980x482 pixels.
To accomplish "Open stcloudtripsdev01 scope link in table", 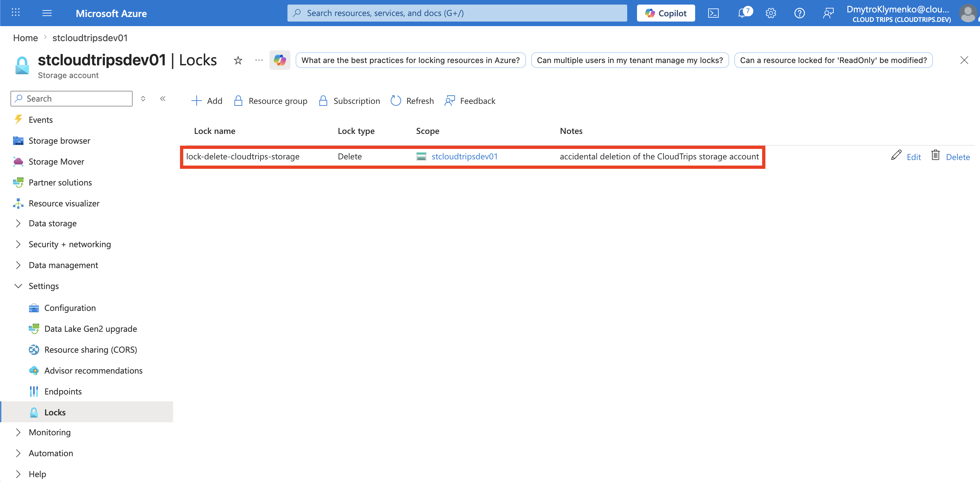I will click(x=465, y=156).
